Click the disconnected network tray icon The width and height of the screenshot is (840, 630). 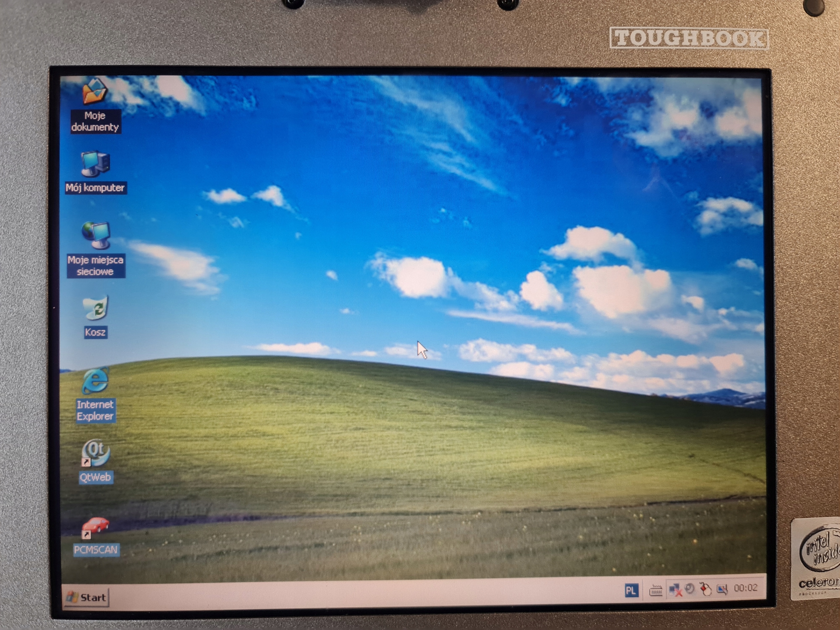(675, 590)
